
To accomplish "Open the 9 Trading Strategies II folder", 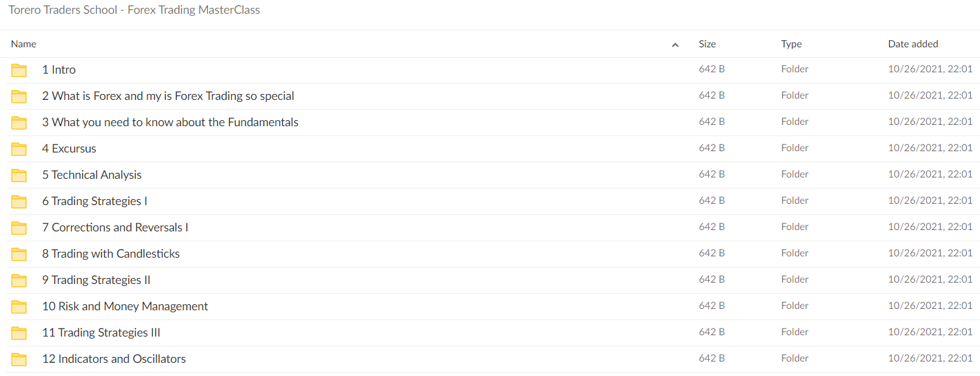I will 96,280.
